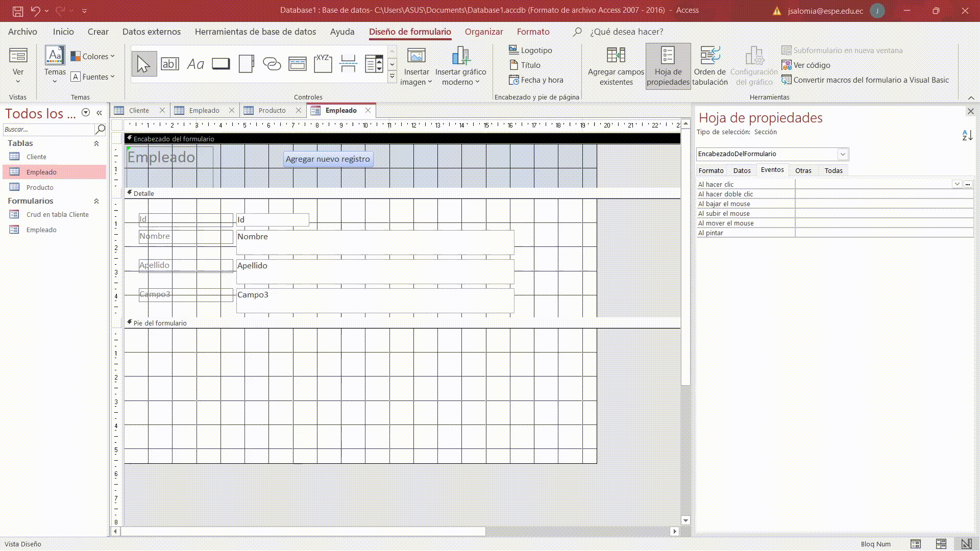Open builder button for Al hacer clic

click(x=968, y=184)
